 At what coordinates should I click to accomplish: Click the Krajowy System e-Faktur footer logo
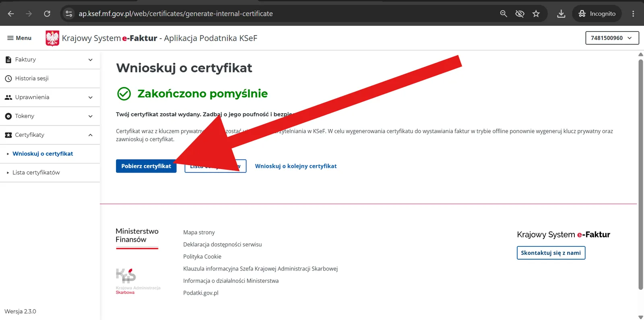(x=563, y=235)
